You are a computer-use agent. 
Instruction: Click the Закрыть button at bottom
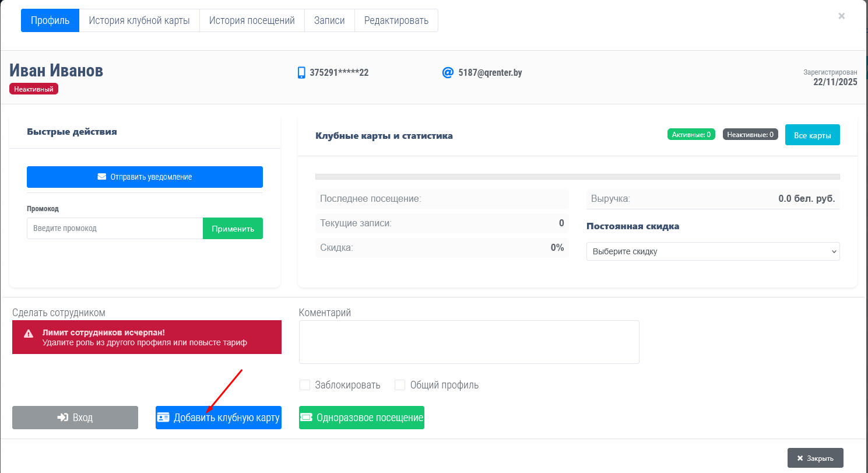[815, 458]
